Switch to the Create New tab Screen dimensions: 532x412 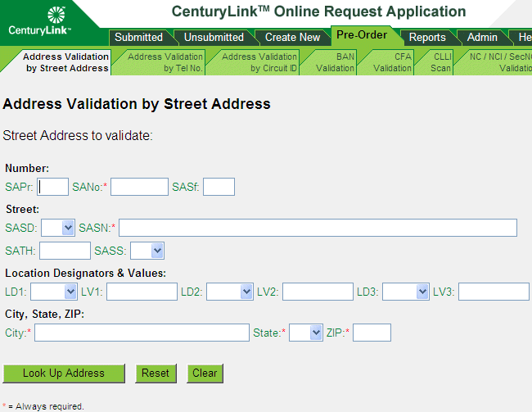coord(292,37)
